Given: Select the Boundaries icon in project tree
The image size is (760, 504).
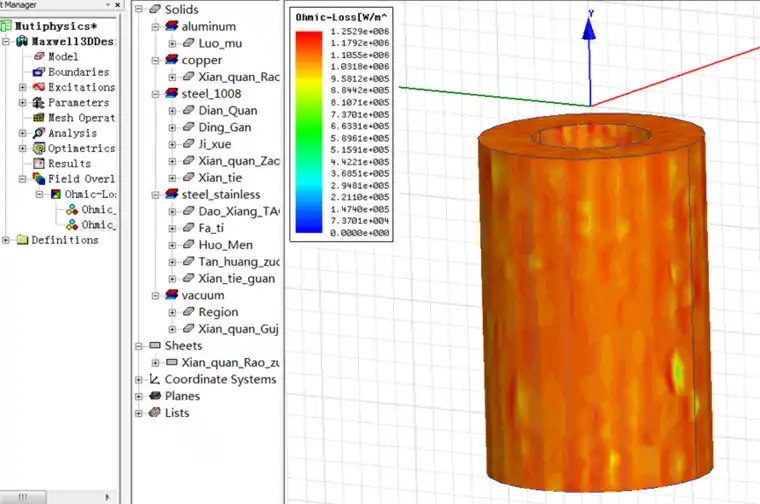Looking at the screenshot, I should pos(39,72).
